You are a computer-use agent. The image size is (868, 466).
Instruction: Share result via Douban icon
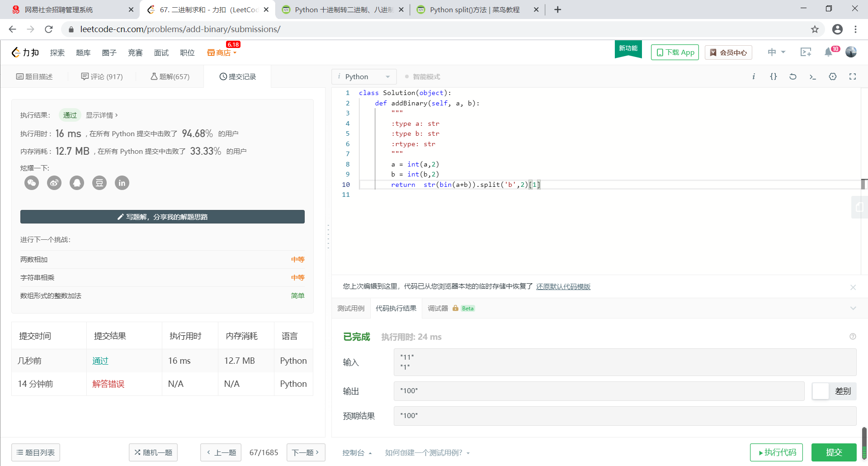[99, 183]
